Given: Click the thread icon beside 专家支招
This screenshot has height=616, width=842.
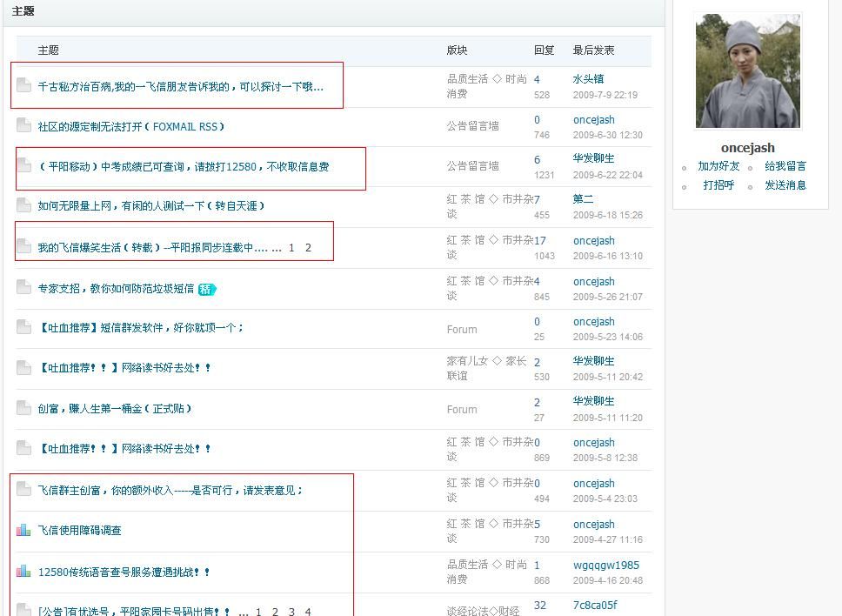Looking at the screenshot, I should click(23, 287).
